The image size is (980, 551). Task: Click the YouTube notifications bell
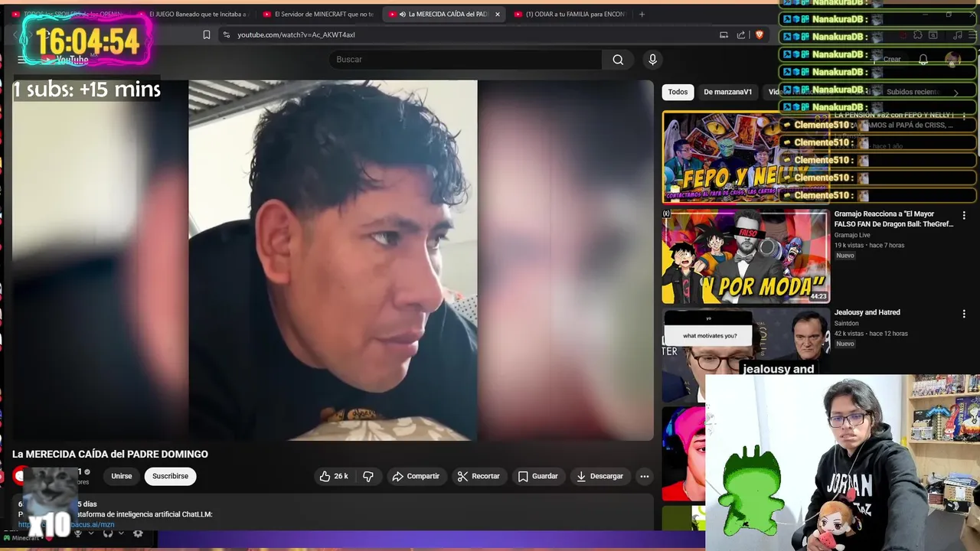pyautogui.click(x=923, y=60)
